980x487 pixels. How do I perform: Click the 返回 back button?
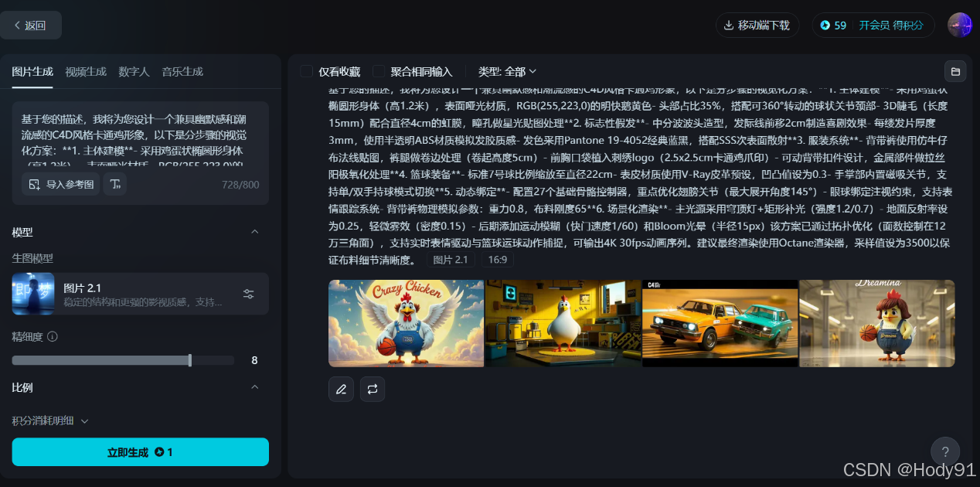point(30,26)
